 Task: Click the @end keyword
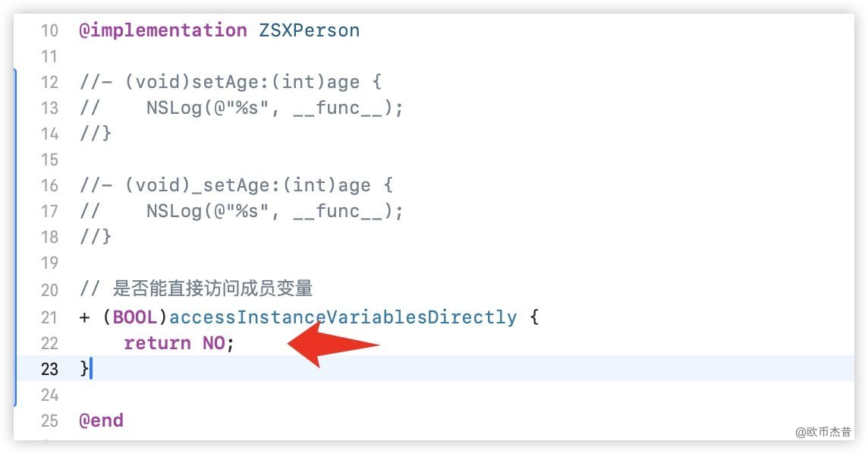pyautogui.click(x=101, y=421)
